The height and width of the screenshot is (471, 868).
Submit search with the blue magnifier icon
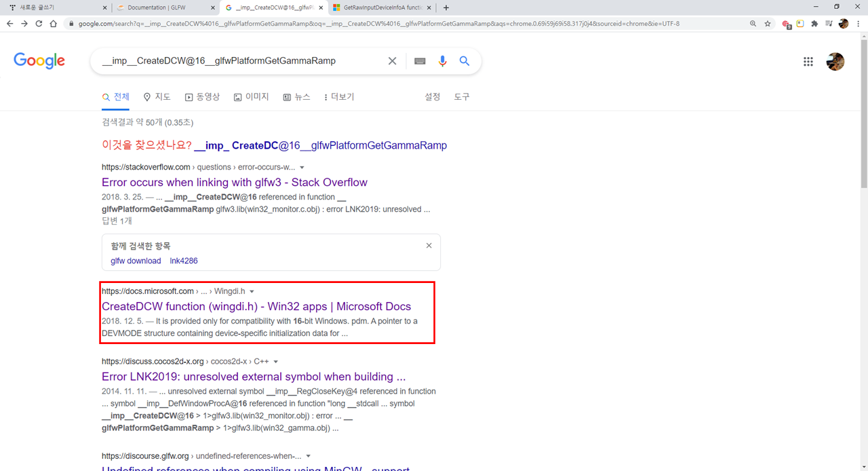(x=465, y=61)
